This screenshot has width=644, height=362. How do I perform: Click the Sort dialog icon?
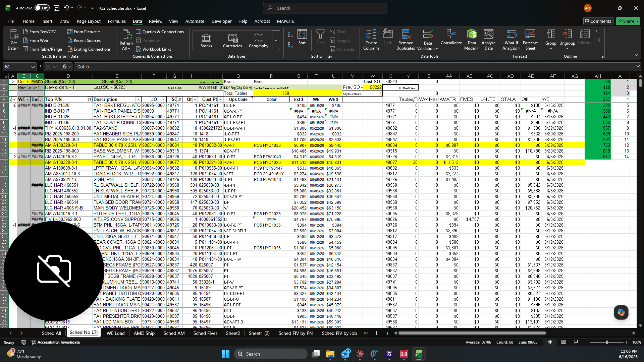pyautogui.click(x=302, y=37)
